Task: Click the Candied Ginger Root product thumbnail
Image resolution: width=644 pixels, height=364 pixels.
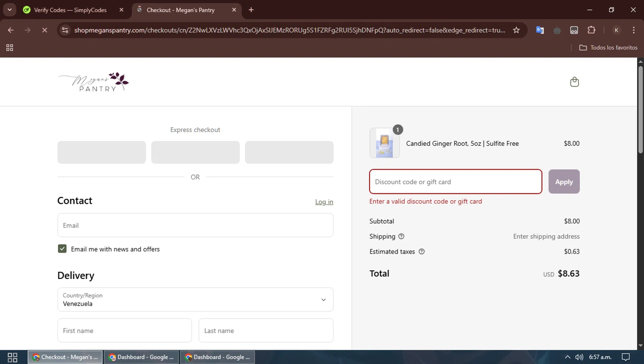Action: coord(385,143)
